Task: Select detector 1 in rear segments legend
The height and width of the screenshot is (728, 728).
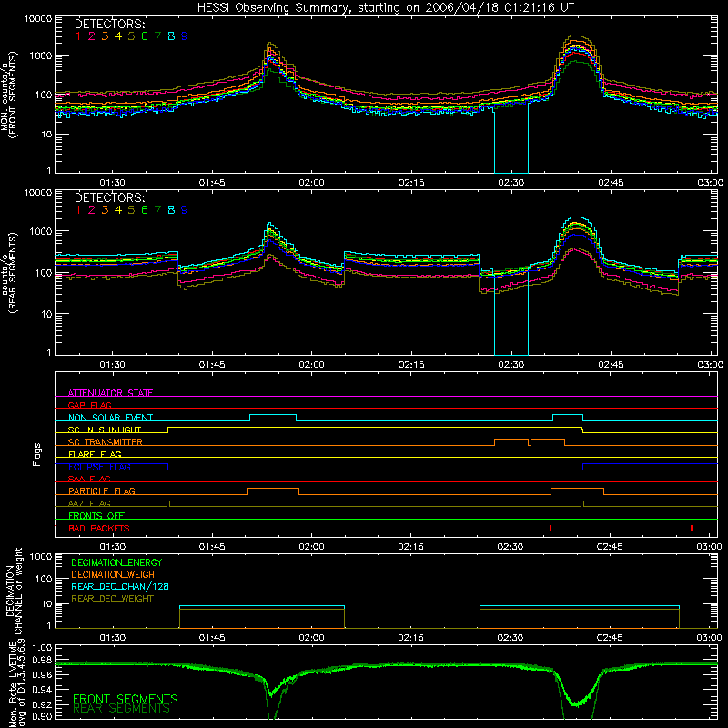Action: 78,210
